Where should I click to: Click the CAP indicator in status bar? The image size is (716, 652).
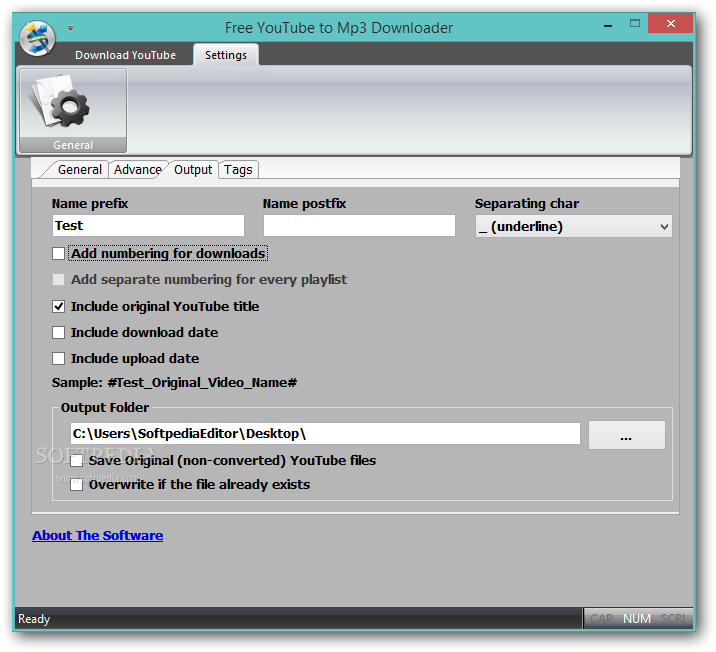tap(601, 619)
